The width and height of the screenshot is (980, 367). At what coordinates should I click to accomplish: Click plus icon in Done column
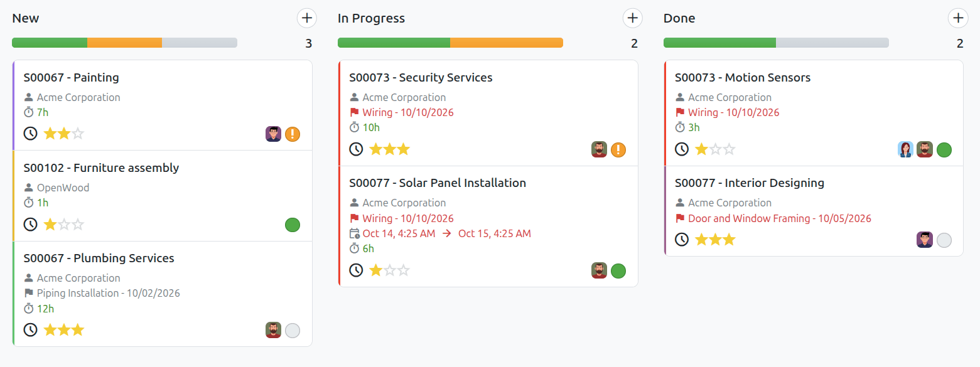coord(958,18)
